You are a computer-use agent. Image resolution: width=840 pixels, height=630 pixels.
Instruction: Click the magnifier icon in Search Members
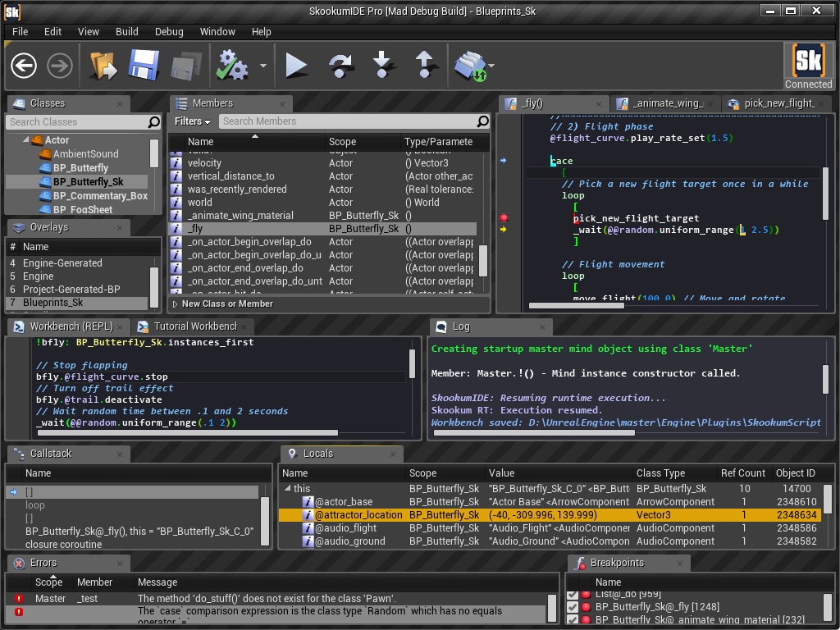tap(482, 121)
